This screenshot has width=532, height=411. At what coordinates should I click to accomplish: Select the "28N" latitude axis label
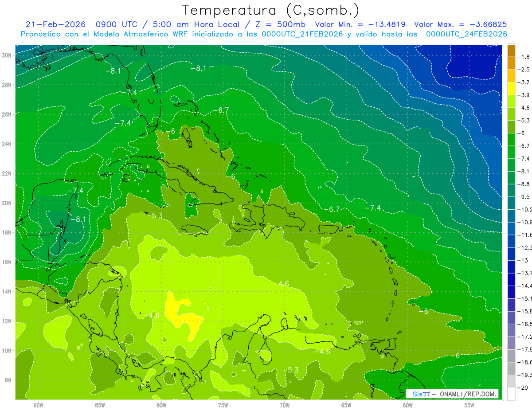7,85
